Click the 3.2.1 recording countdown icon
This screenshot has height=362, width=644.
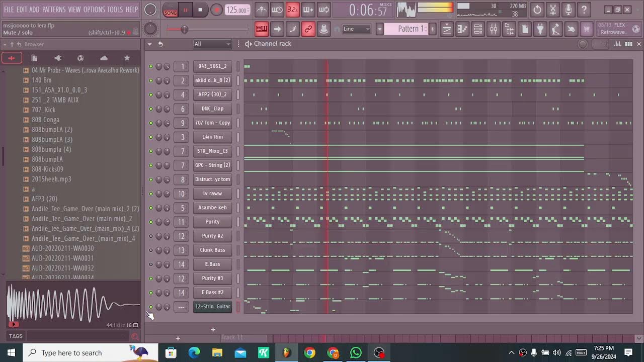pyautogui.click(x=293, y=10)
